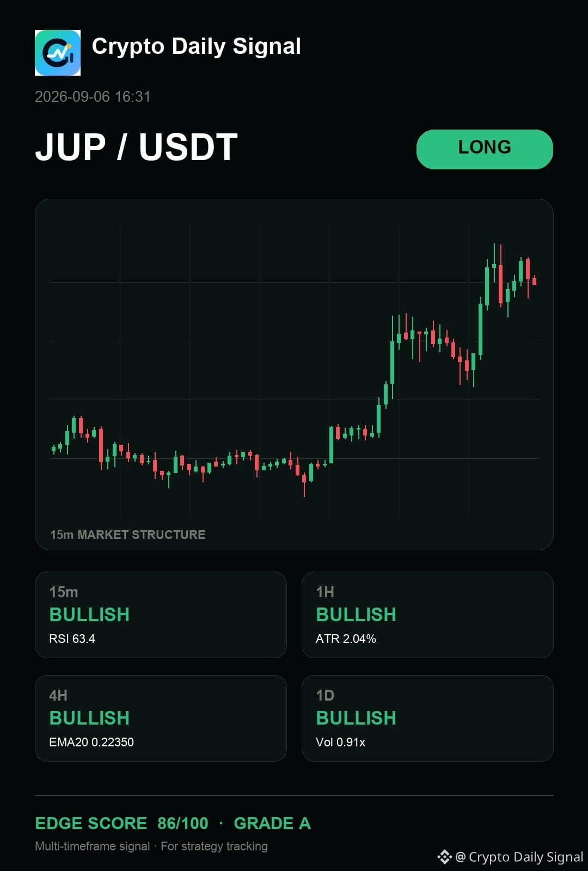588x871 pixels.
Task: Click the GRADE A label
Action: pos(272,823)
